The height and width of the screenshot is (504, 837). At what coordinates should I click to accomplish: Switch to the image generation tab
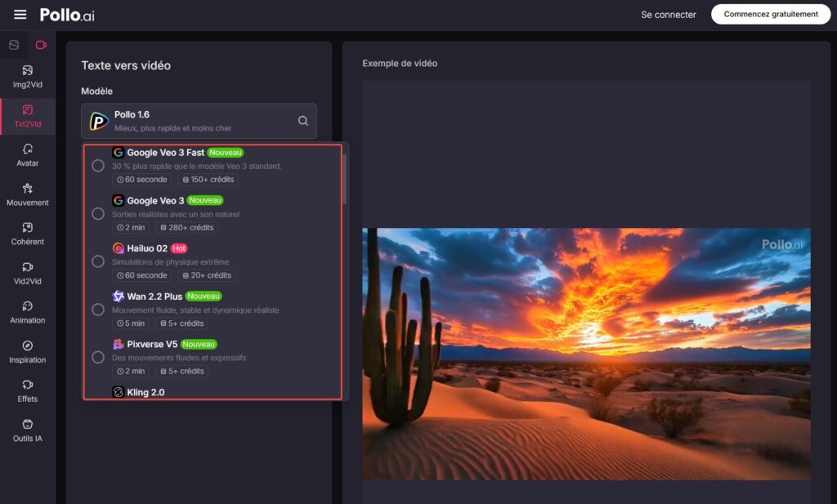13,45
